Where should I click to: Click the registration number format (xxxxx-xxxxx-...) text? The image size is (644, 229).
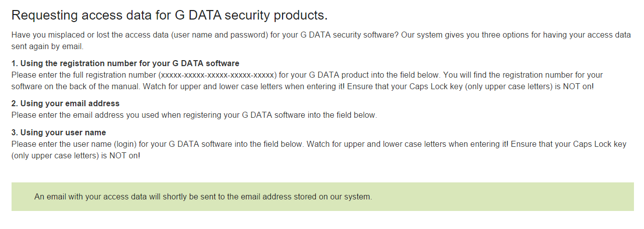click(x=218, y=75)
